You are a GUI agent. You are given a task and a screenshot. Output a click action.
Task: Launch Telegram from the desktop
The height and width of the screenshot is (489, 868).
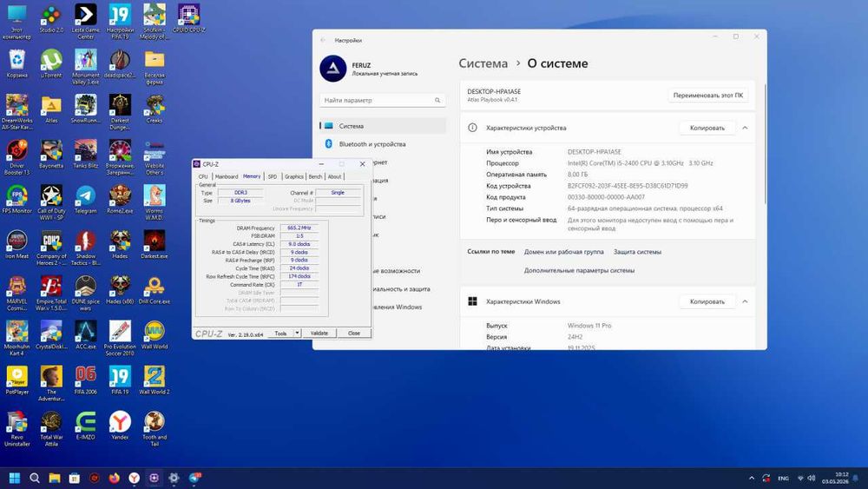[85, 200]
